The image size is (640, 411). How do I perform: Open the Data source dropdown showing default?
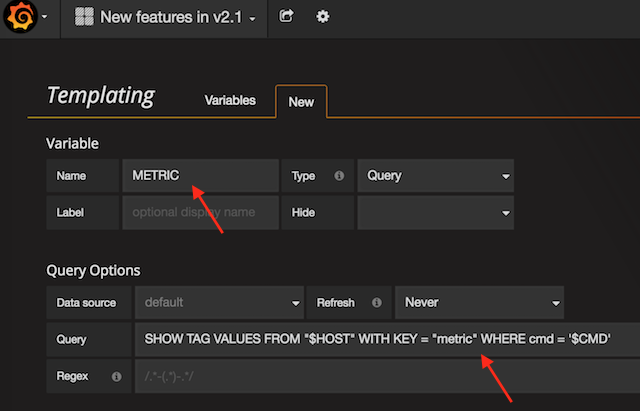(219, 302)
